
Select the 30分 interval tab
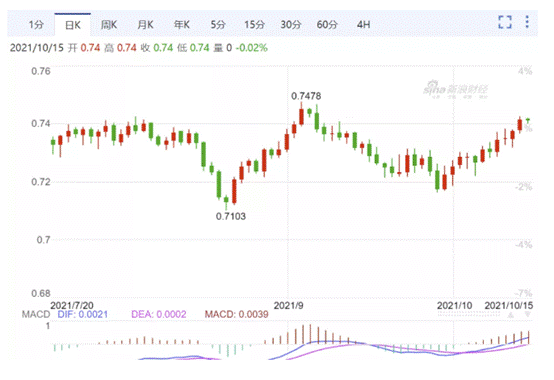[x=291, y=25]
